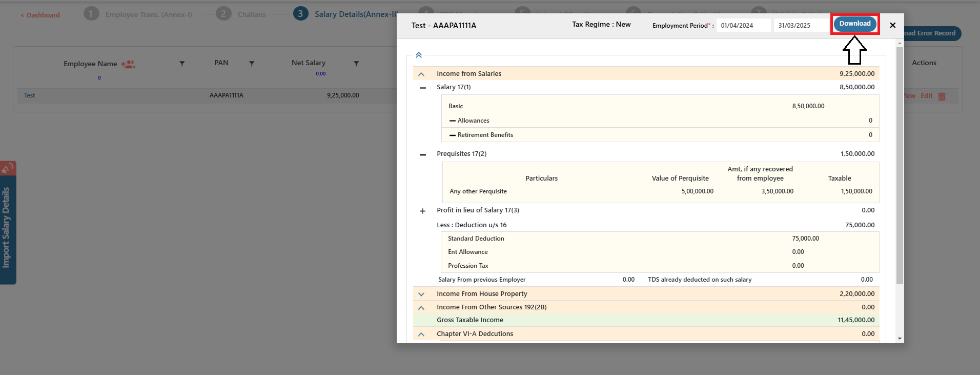Click the add employee icon

[x=128, y=64]
